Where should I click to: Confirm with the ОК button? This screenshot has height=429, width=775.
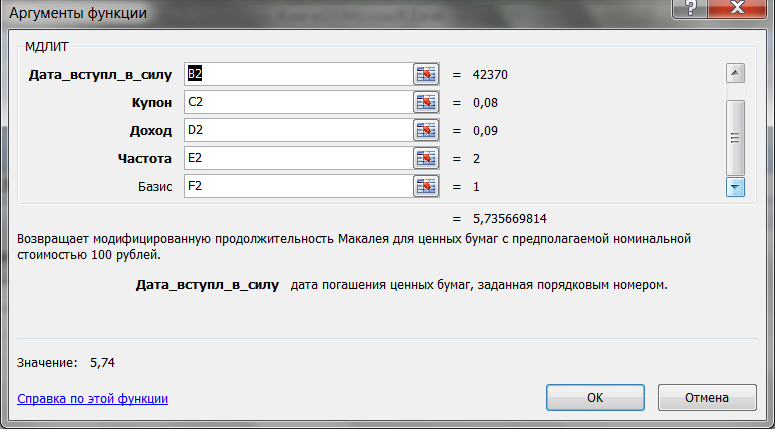595,397
